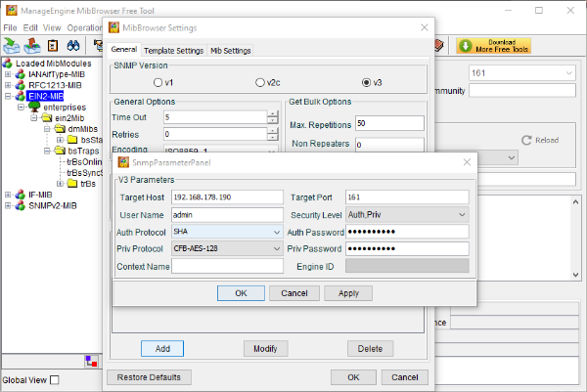Click the clipboard document toolbar icon
This screenshot has height=392, width=587.
(53, 46)
